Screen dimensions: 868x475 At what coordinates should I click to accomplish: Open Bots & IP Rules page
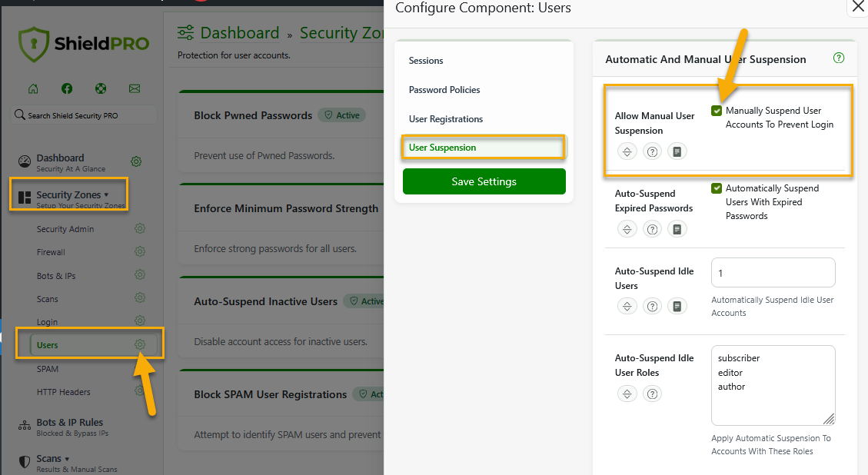click(69, 423)
